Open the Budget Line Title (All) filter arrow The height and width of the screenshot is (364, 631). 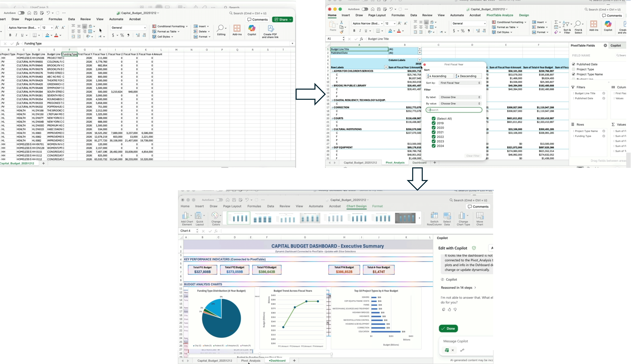[x=419, y=49]
